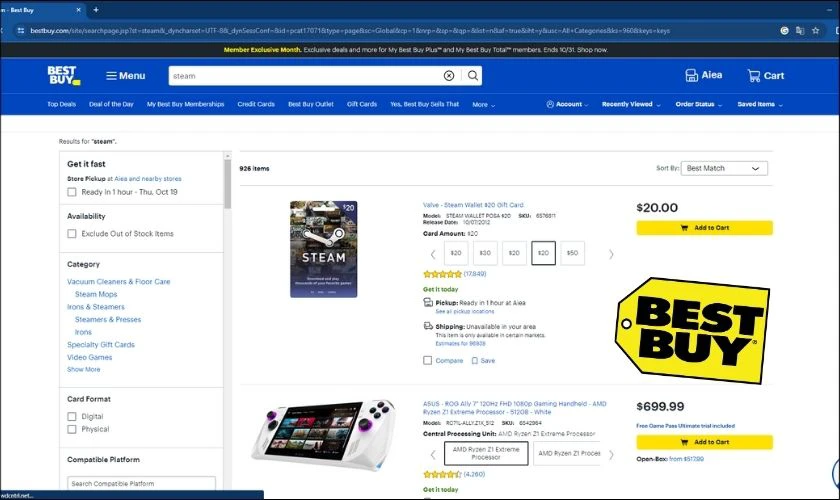840x500 pixels.
Task: Click Estimates for zip code link
Action: click(x=460, y=344)
